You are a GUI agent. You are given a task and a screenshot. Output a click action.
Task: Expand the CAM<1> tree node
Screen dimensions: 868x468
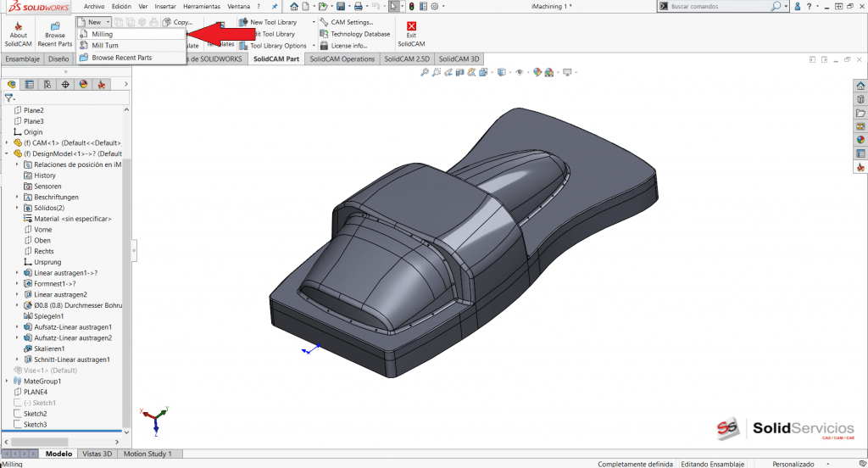pyautogui.click(x=7, y=142)
